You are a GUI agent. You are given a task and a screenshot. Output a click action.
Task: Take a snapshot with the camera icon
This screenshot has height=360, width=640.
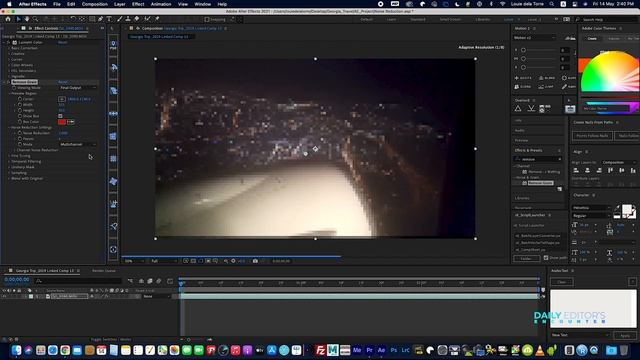tap(255, 261)
